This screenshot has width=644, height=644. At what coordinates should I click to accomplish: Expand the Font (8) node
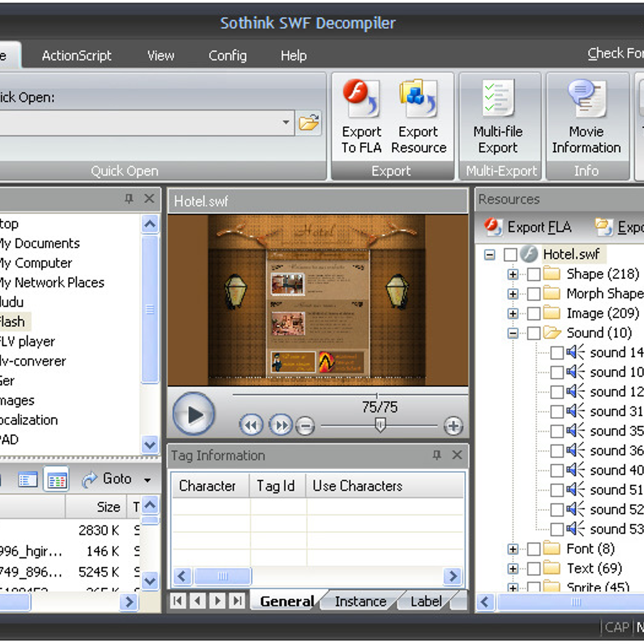click(513, 549)
